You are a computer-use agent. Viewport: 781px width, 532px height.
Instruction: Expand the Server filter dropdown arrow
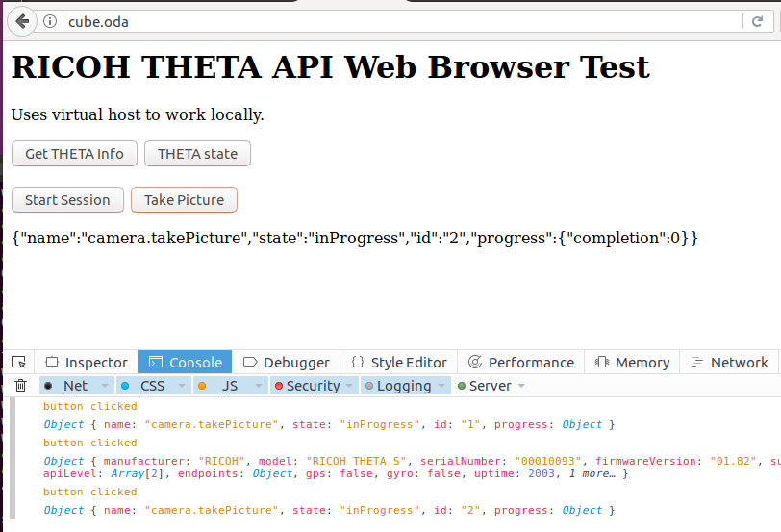(521, 386)
